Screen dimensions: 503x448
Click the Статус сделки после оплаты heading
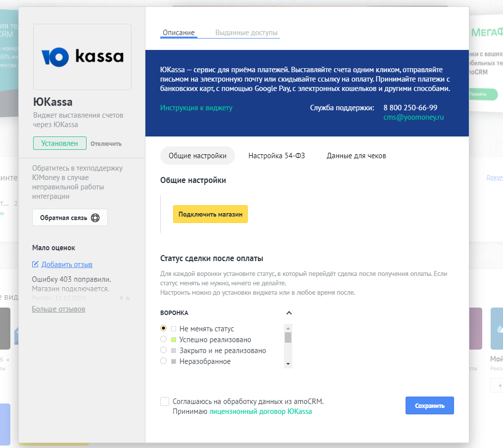(x=212, y=259)
